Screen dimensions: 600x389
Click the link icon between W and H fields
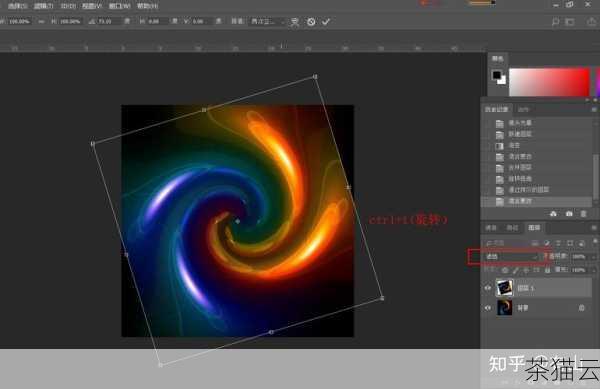[x=41, y=21]
